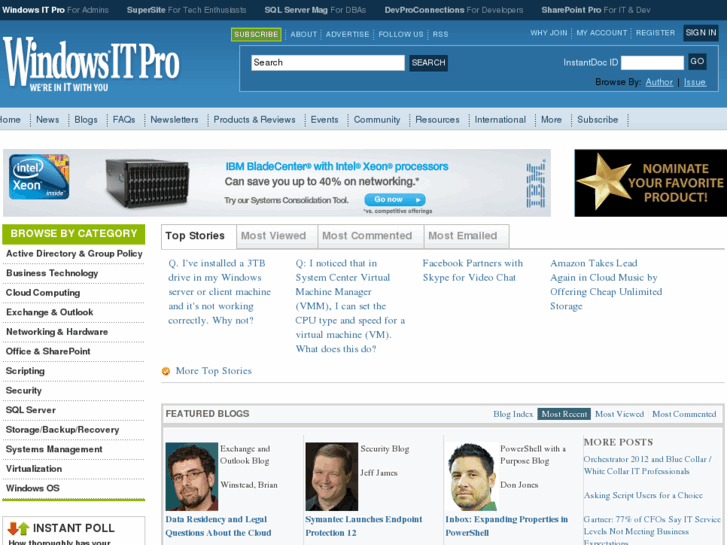The height and width of the screenshot is (545, 727).
Task: Open the Follow Us link
Action: 401,34
